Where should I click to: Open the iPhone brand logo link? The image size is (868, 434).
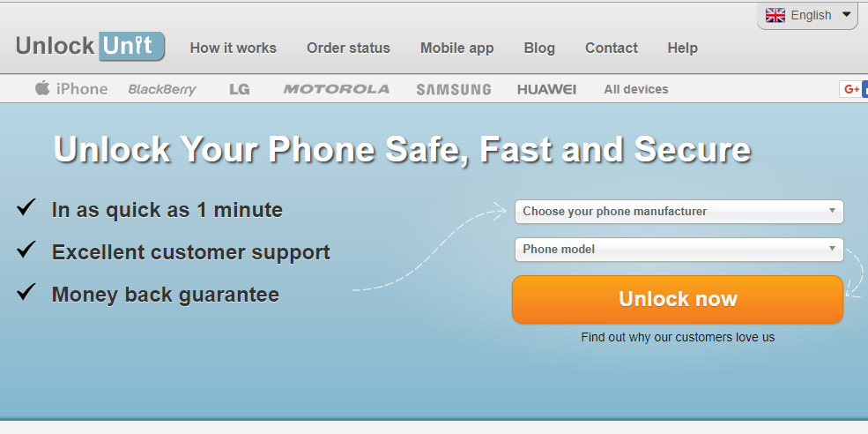click(71, 89)
